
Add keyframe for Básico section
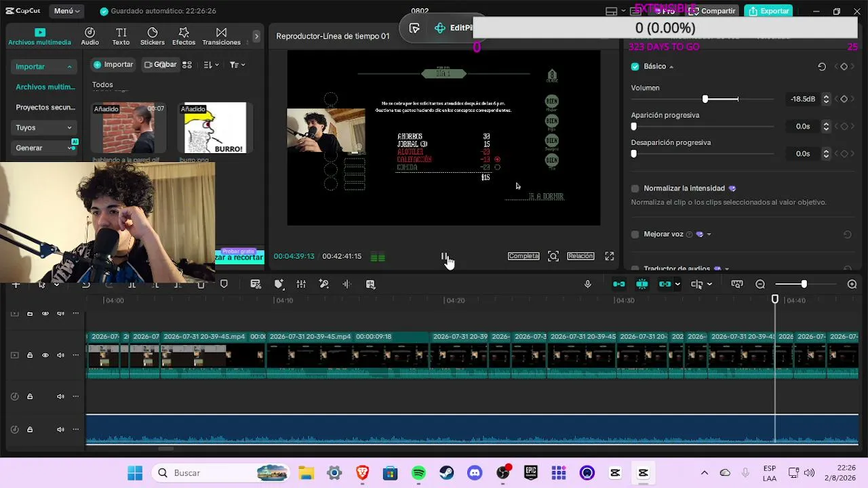(x=844, y=66)
